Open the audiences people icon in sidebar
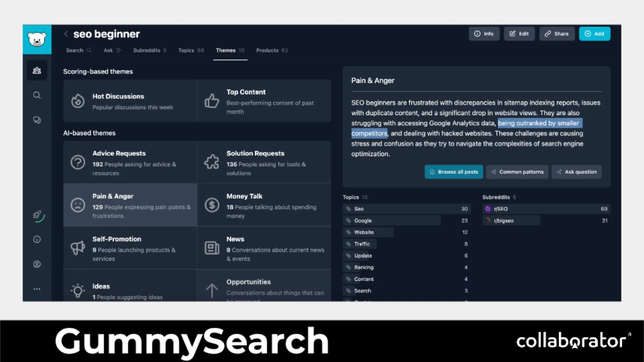 point(37,70)
